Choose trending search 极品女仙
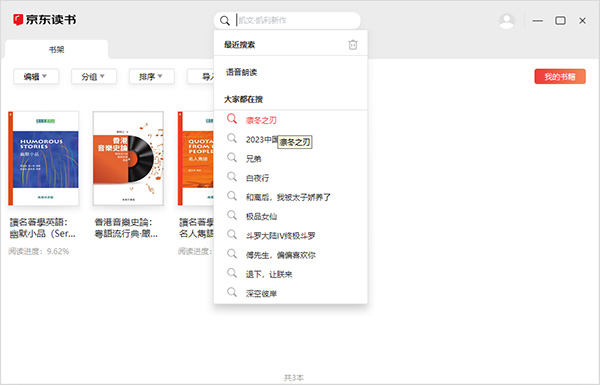This screenshot has width=600, height=385. [261, 217]
